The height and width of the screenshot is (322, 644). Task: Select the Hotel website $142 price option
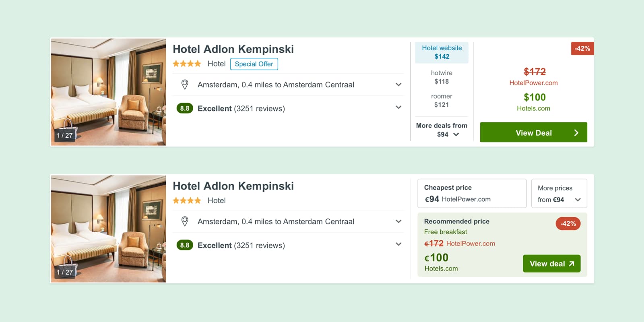click(442, 52)
